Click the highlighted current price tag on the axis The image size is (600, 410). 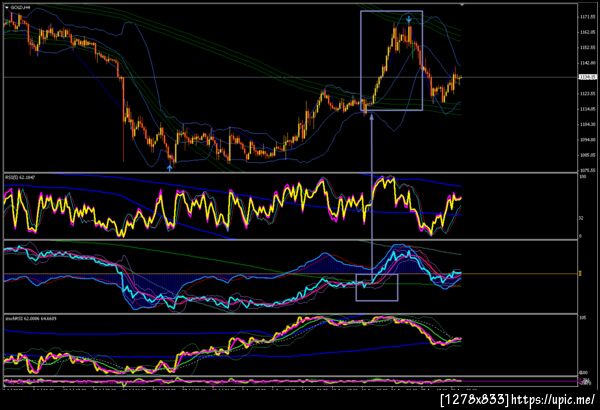(x=587, y=77)
